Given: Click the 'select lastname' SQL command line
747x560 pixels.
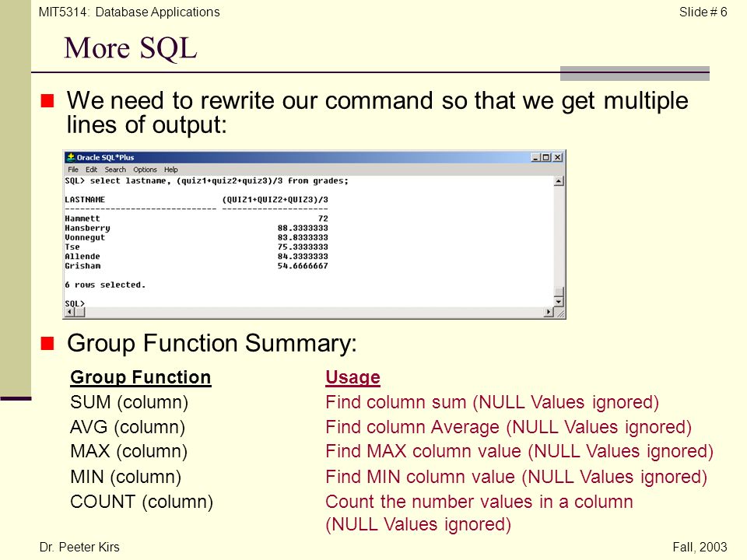Looking at the screenshot, I should click(207, 181).
